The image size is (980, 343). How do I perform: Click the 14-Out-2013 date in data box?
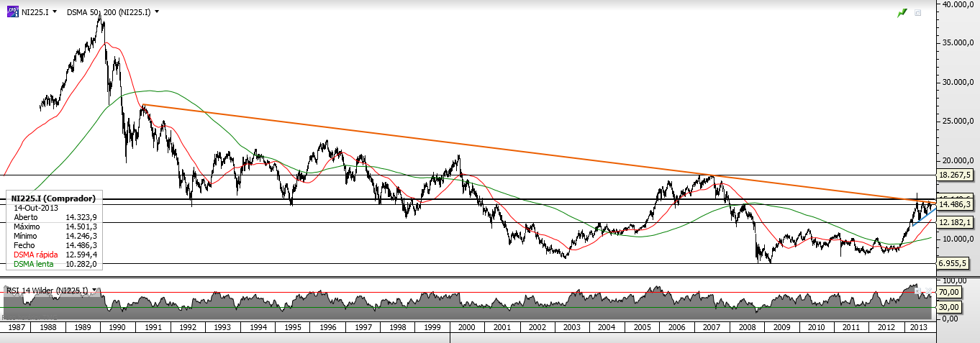(x=35, y=206)
